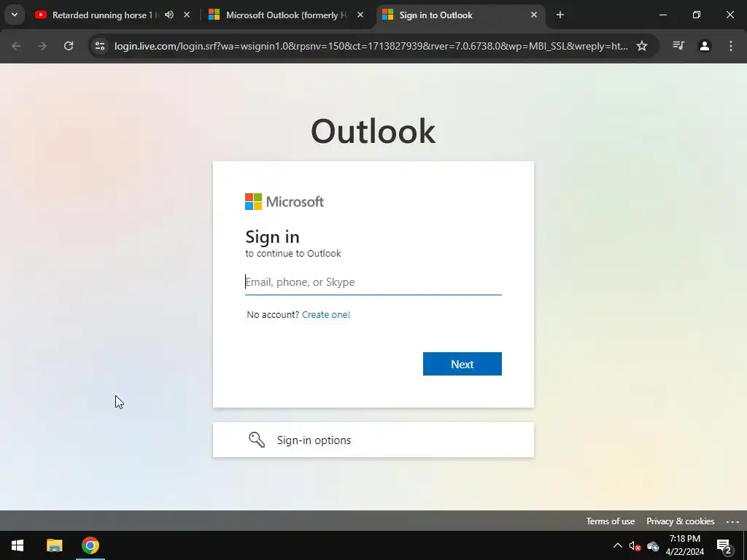
Task: Bookmark this page with the star icon
Action: point(642,46)
